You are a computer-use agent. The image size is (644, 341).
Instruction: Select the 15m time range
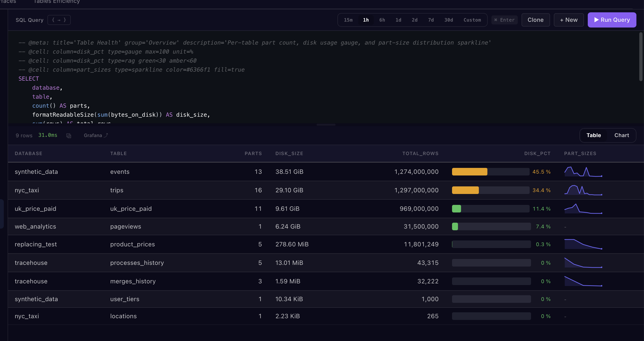click(x=348, y=20)
